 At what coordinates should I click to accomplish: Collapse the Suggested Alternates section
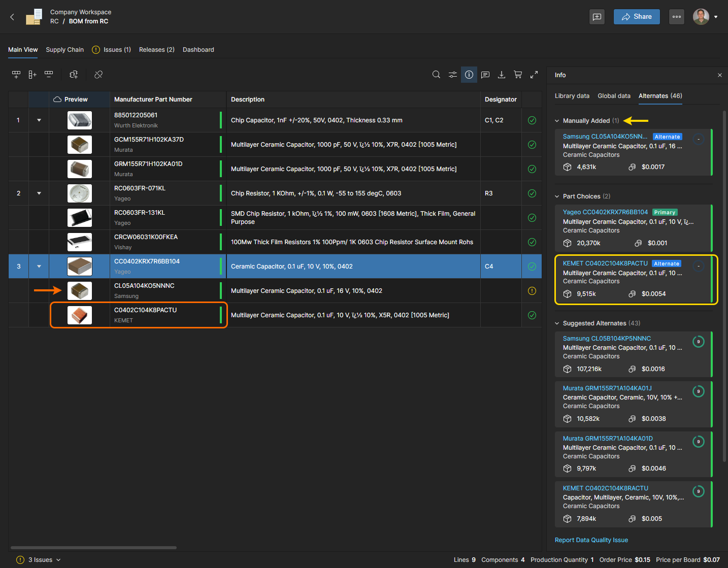(557, 323)
